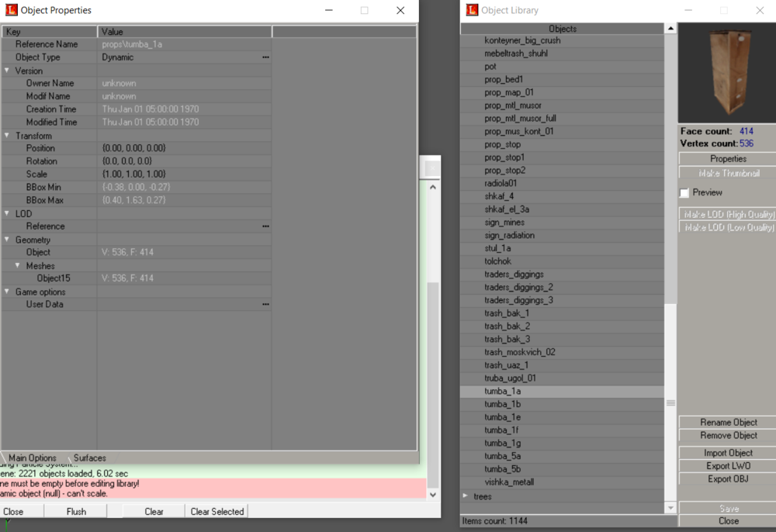Expand the trees folder in library
This screenshot has height=532, width=776.
click(x=466, y=496)
